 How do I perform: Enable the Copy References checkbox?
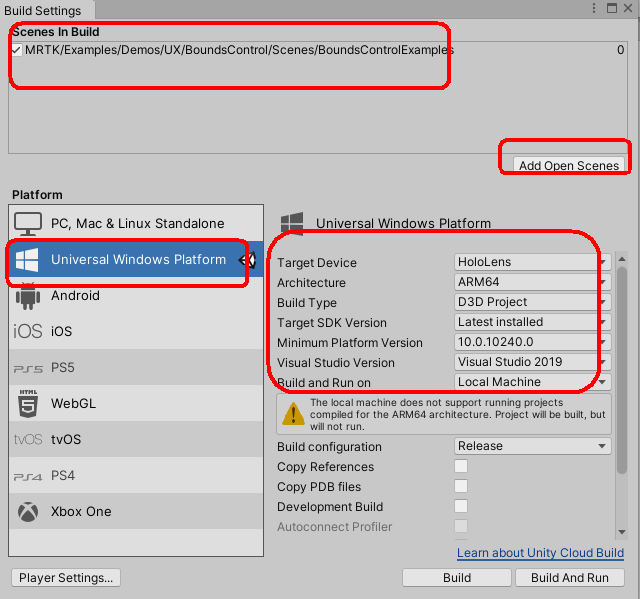pyautogui.click(x=461, y=466)
